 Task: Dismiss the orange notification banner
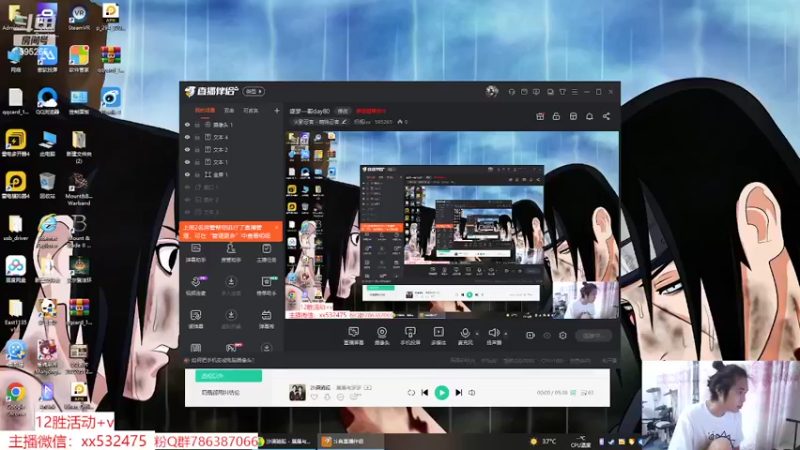point(277,228)
